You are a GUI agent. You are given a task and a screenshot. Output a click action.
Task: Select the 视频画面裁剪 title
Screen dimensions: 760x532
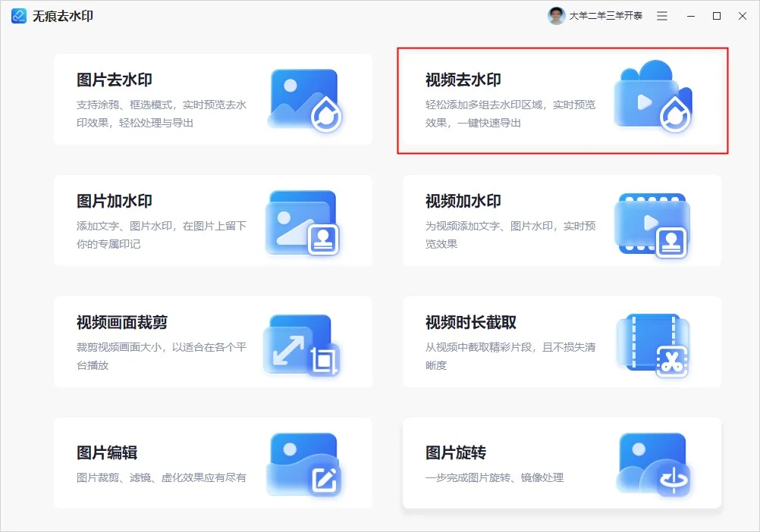point(122,322)
